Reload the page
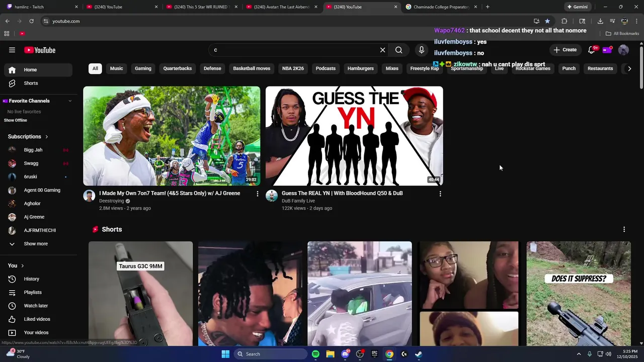The image size is (644, 362). [31, 21]
